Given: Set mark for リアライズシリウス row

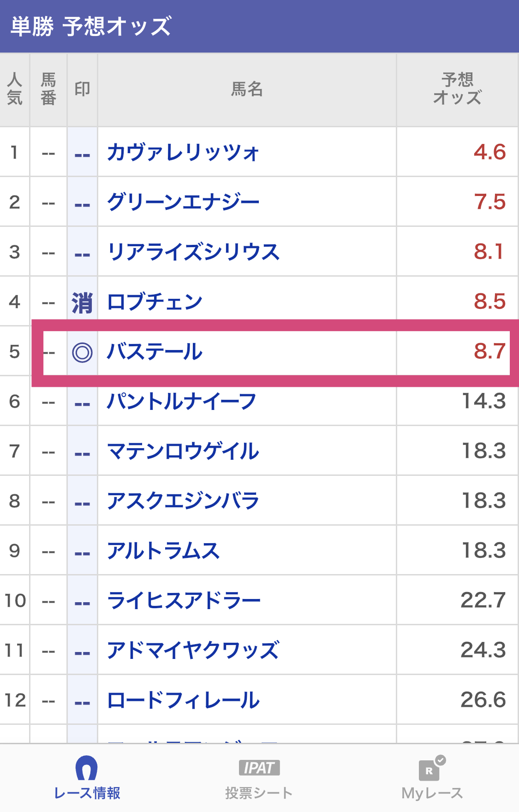Looking at the screenshot, I should pos(82,252).
